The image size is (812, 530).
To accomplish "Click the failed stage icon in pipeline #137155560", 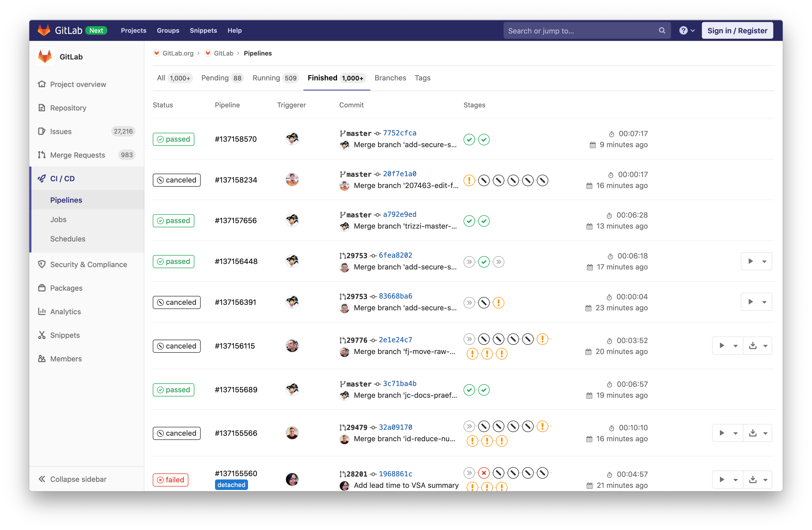I will click(x=483, y=473).
